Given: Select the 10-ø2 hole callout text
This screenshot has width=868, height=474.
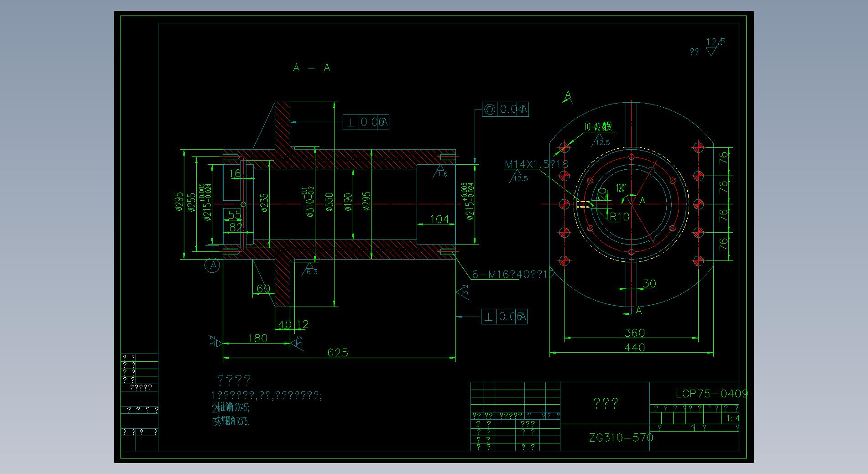Looking at the screenshot, I should click(598, 127).
